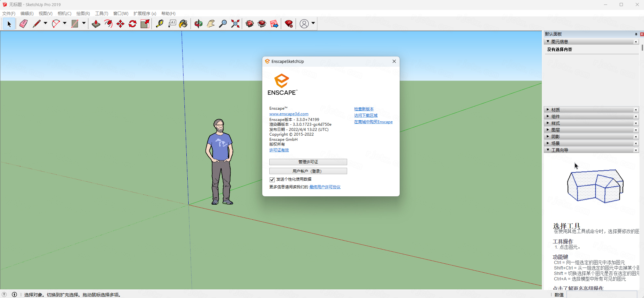This screenshot has height=298, width=644.
Task: Select the Arc drawing tool
Action: pos(56,24)
